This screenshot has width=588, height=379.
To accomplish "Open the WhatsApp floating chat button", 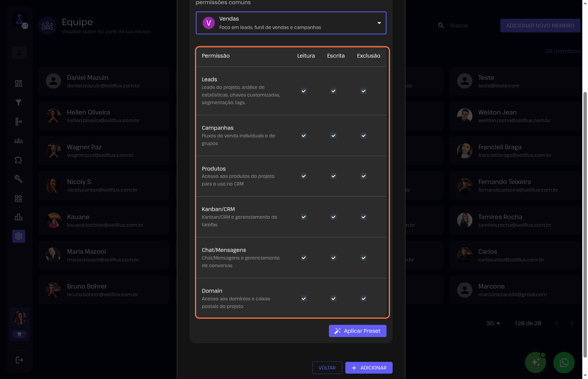I will point(564,362).
